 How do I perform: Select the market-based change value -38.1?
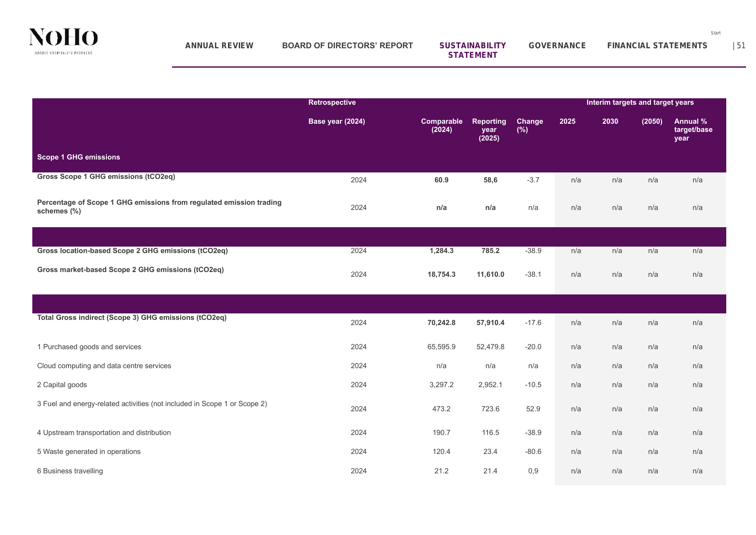[x=533, y=275]
